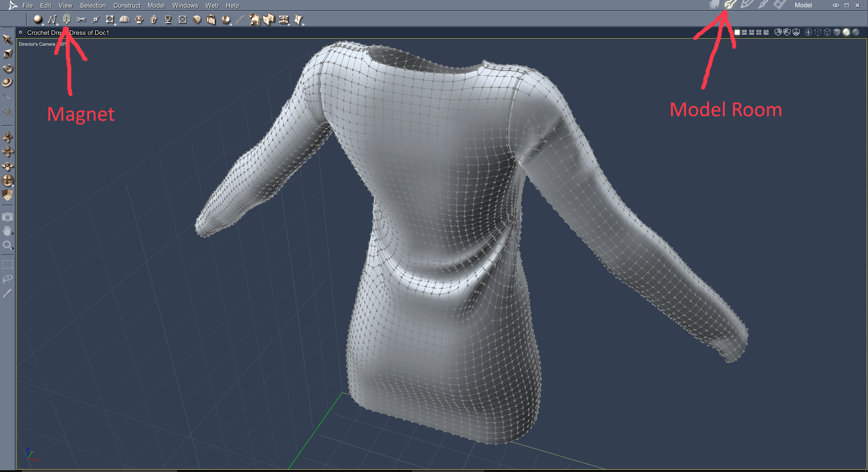
Task: Toggle the third working plane grid
Action: point(796,32)
